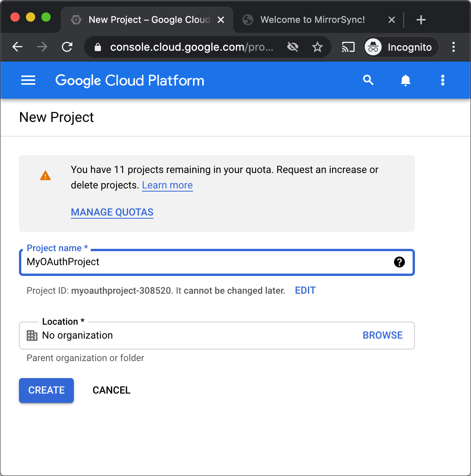Click BROWSE to choose a location
This screenshot has height=476, width=471.
point(383,335)
